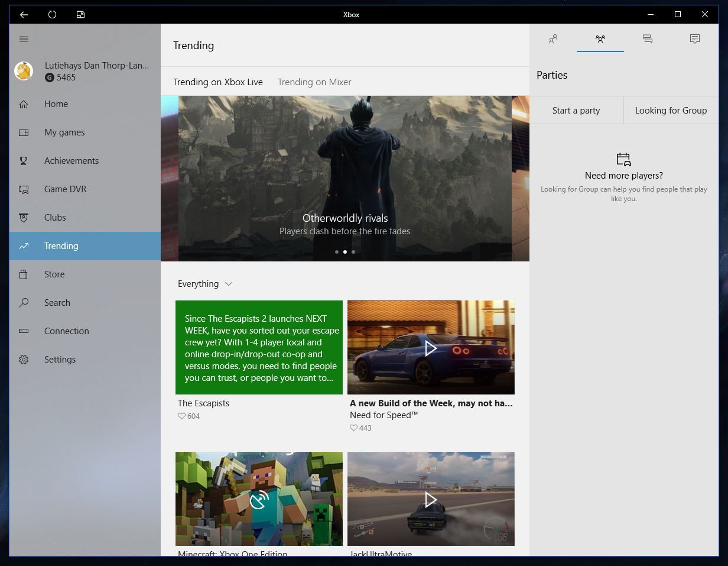
Task: Open Game DVR in the sidebar
Action: coord(65,189)
